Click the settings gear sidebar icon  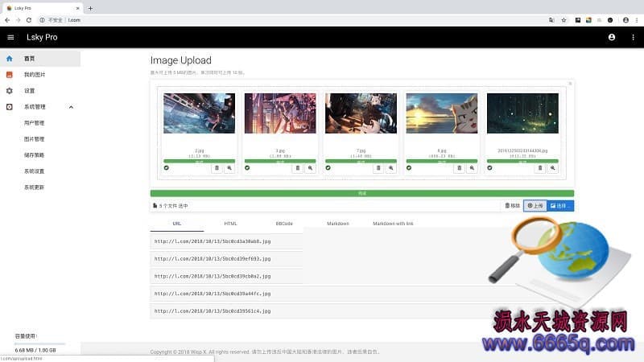pos(10,91)
